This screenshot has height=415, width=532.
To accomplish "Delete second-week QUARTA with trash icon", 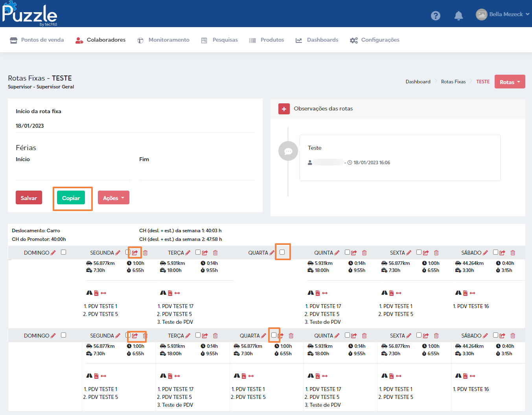I will (291, 336).
